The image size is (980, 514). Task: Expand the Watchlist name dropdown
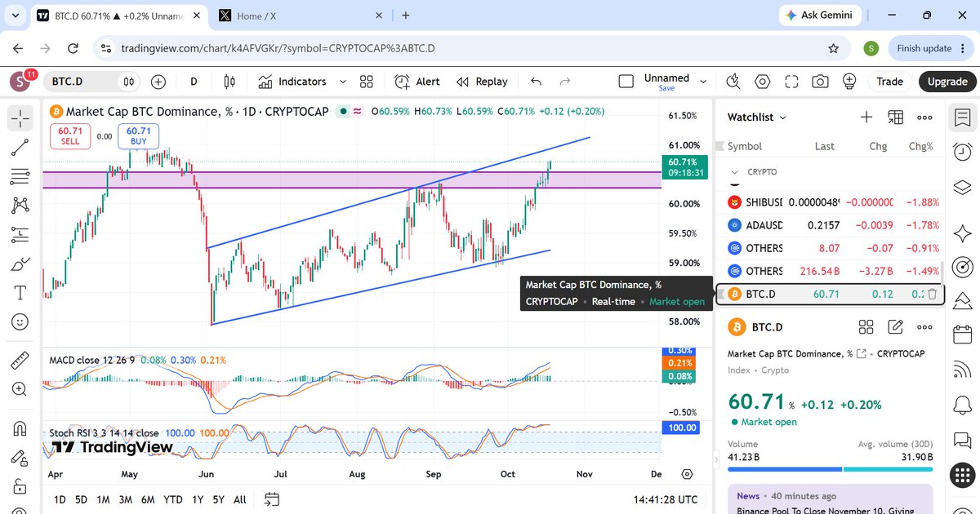point(757,117)
